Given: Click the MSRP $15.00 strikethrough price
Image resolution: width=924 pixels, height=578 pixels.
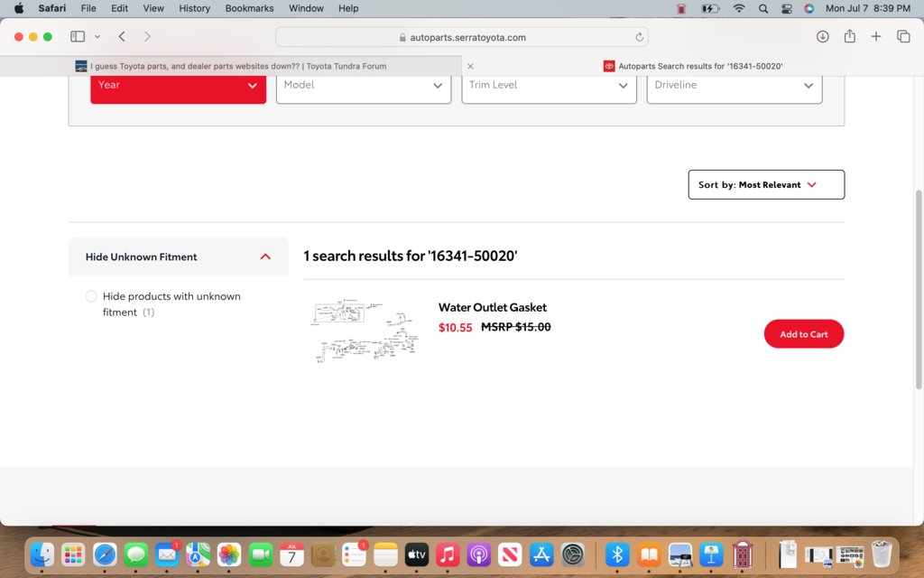Looking at the screenshot, I should [516, 327].
